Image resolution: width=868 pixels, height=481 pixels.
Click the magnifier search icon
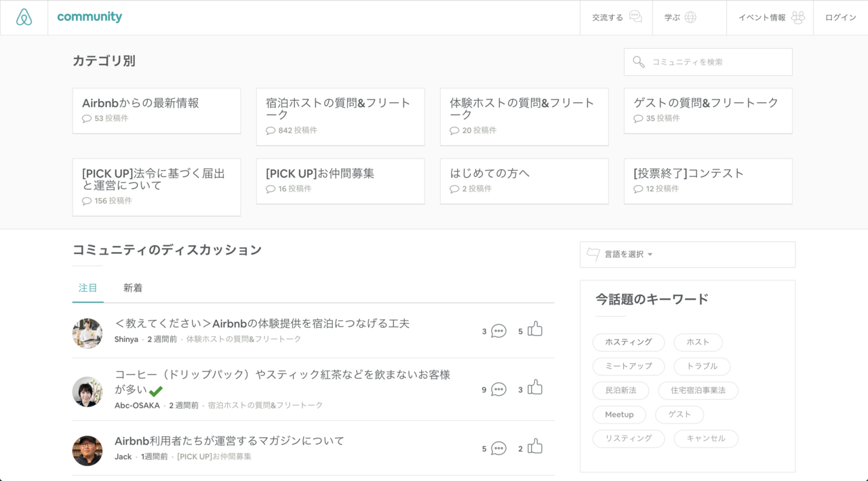639,62
